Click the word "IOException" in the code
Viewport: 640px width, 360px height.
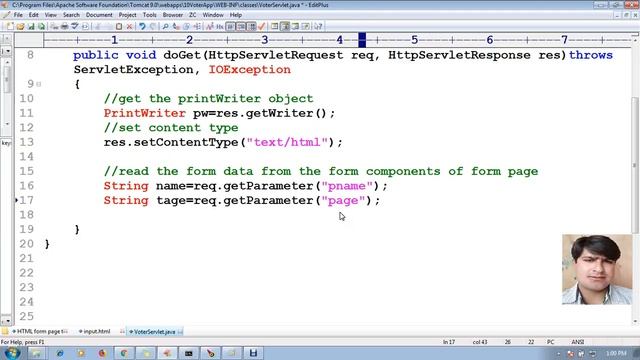(249, 70)
